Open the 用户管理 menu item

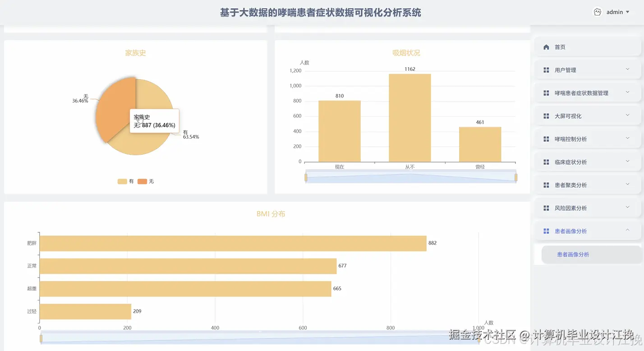click(588, 70)
